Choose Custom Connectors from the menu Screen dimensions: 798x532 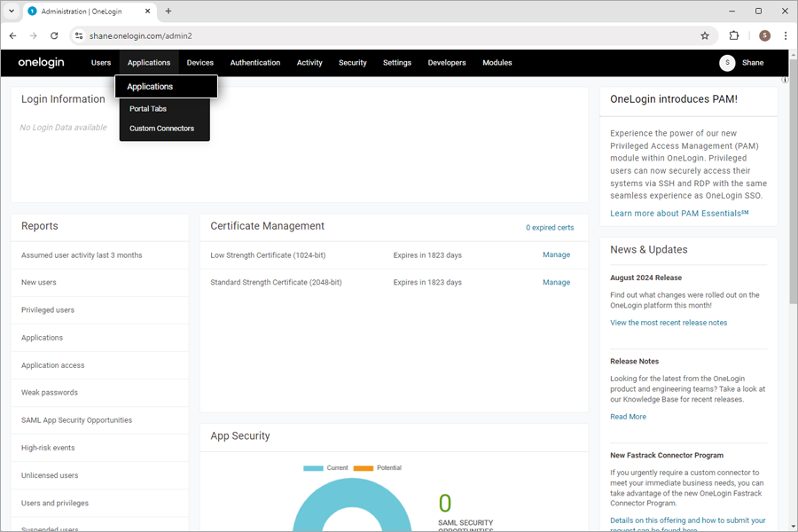click(x=162, y=129)
